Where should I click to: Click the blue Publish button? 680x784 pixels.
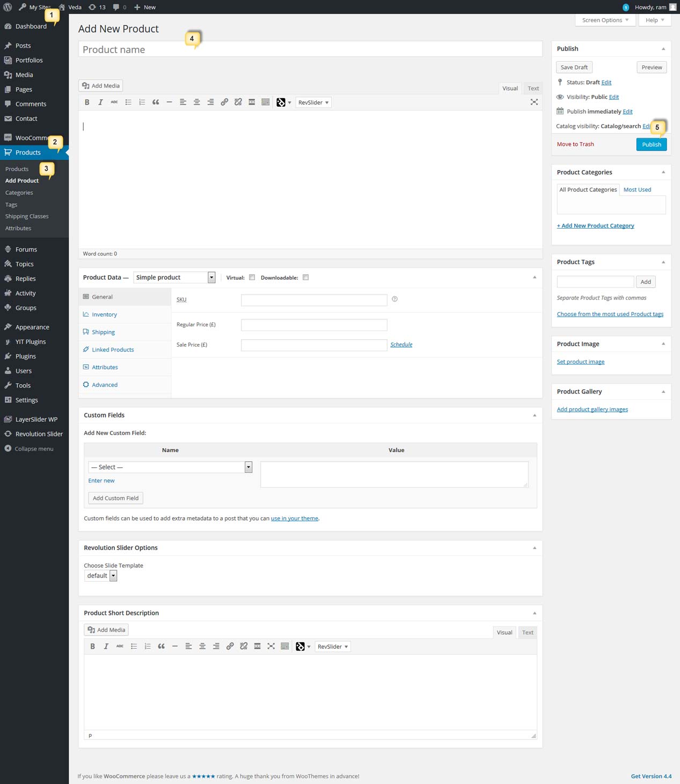point(651,145)
